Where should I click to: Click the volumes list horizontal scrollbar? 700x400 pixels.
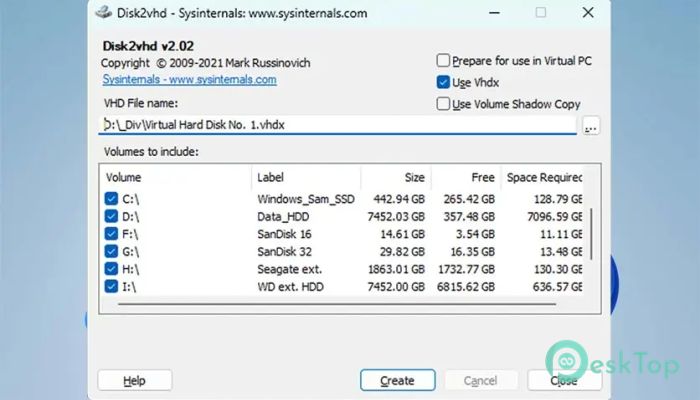[x=338, y=304]
